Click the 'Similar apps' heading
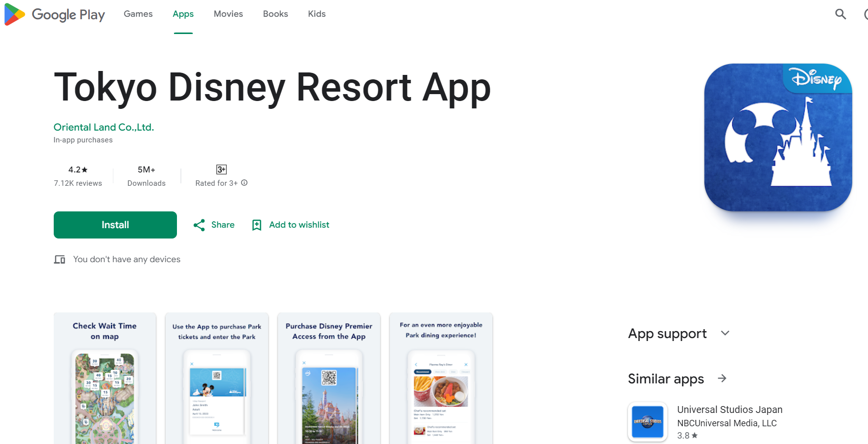The height and width of the screenshot is (444, 868). click(x=666, y=379)
